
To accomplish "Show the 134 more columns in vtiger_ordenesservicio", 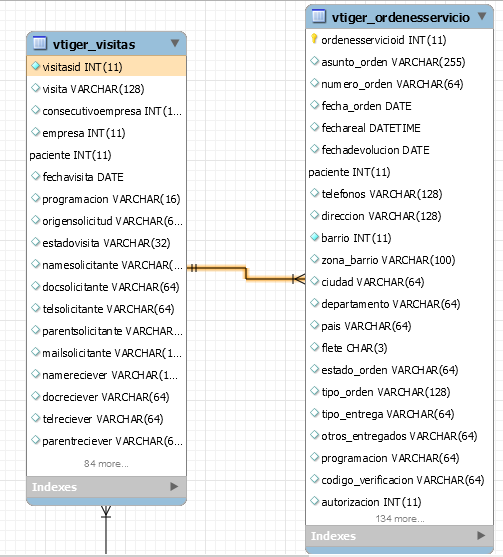I will pyautogui.click(x=400, y=519).
